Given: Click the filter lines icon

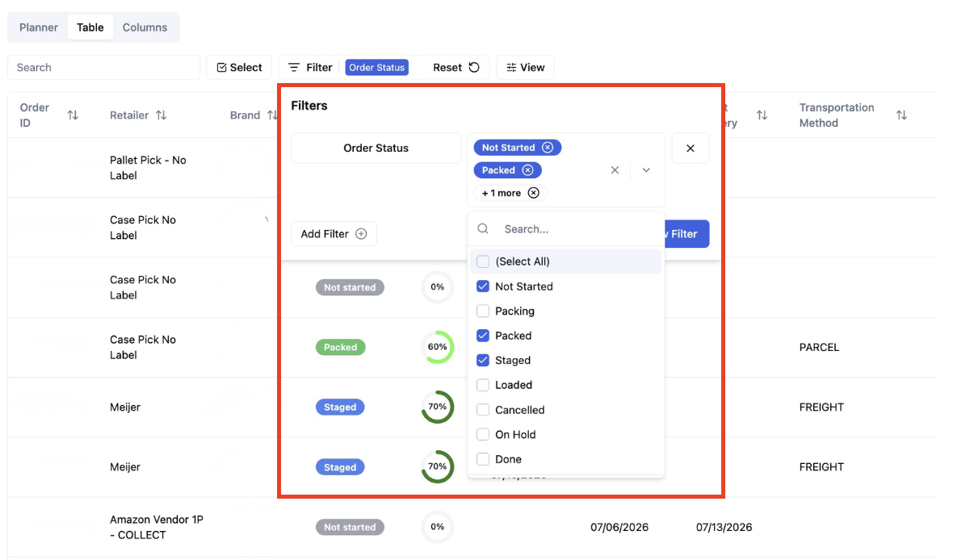Looking at the screenshot, I should [x=294, y=68].
